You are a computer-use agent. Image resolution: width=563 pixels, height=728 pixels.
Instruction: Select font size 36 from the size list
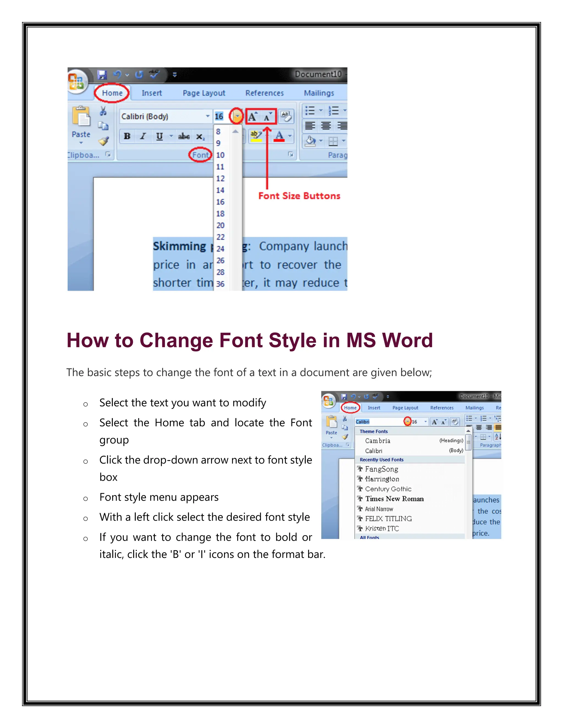(220, 284)
